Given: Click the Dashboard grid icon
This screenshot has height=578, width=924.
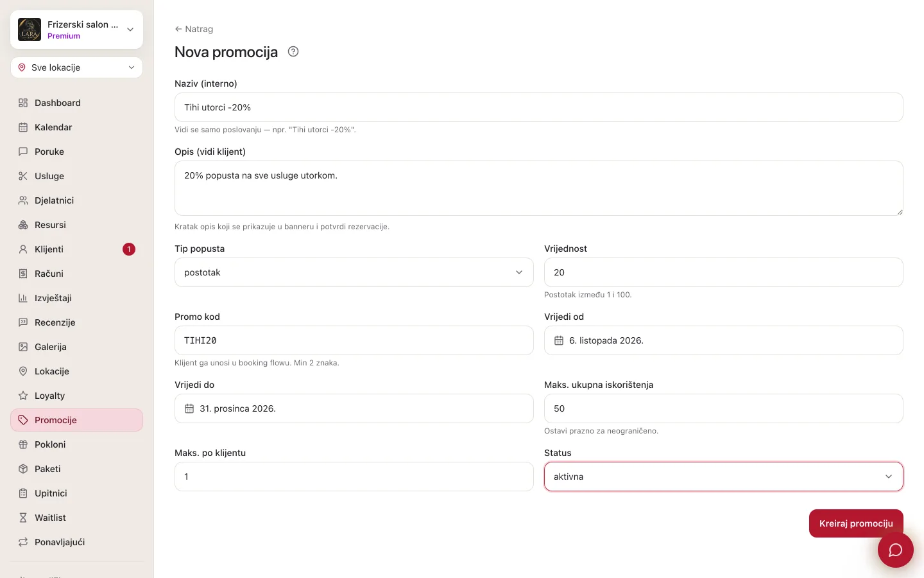Looking at the screenshot, I should [x=23, y=103].
